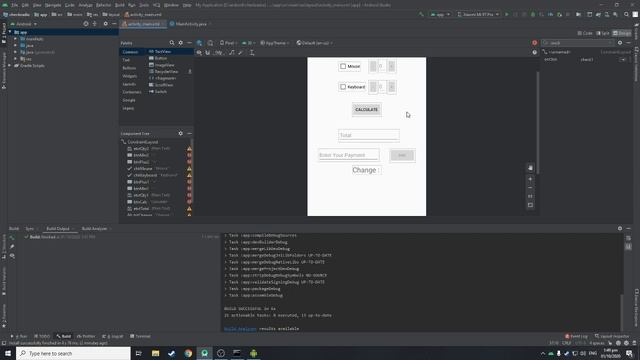Expand the manifests folder
Image resolution: width=640 pixels, height=360 pixels.
[16, 39]
